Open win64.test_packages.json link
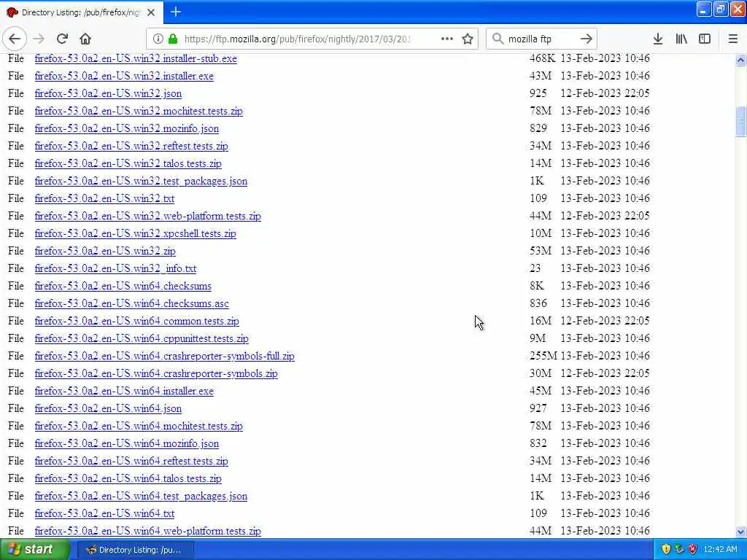This screenshot has height=560, width=747. pyautogui.click(x=141, y=496)
